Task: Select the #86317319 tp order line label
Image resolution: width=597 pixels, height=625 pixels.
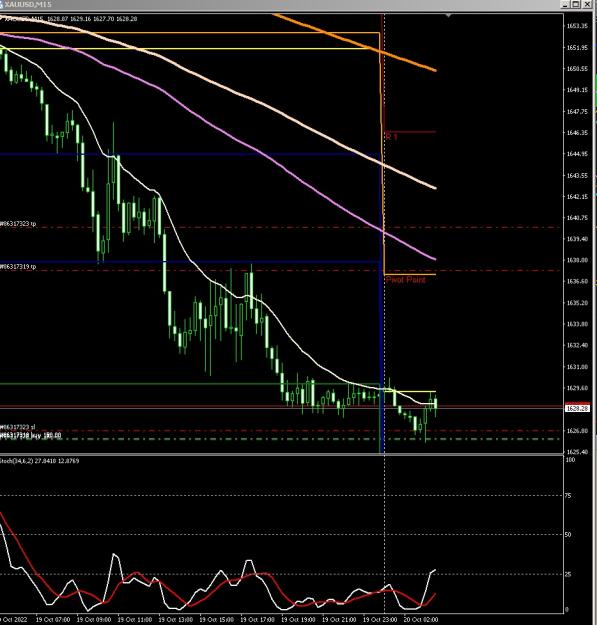Action: point(18,266)
